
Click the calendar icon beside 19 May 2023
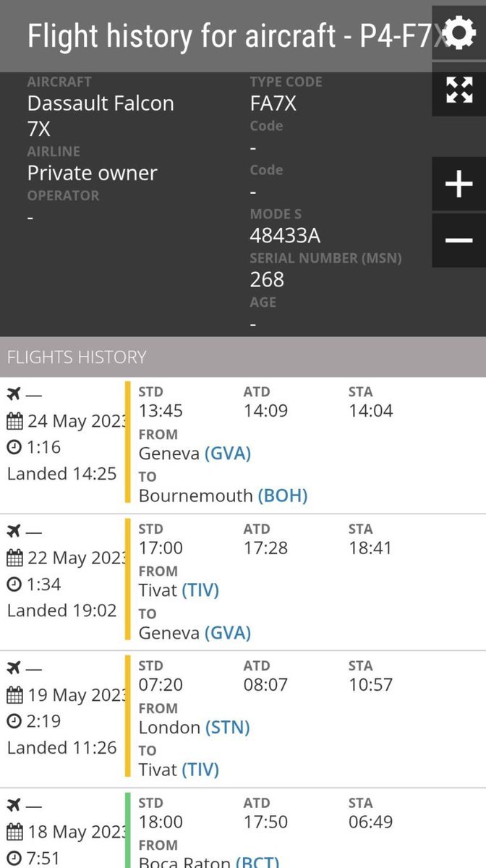(x=14, y=696)
